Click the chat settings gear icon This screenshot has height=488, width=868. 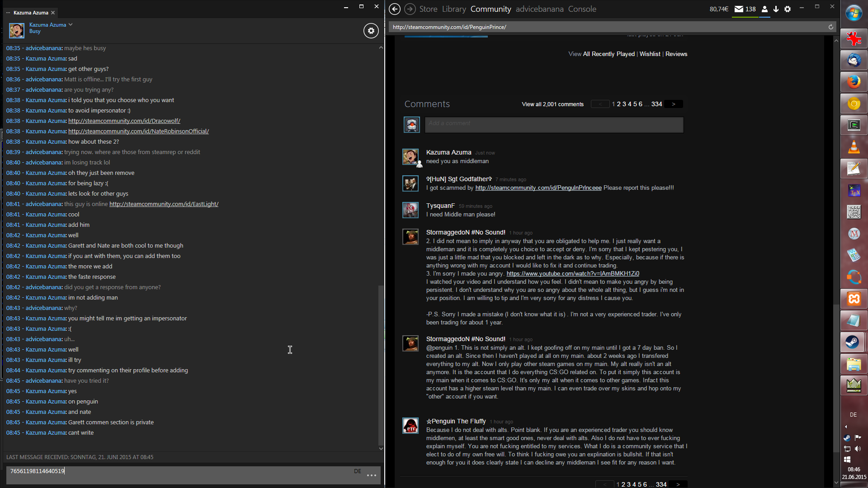point(371,31)
